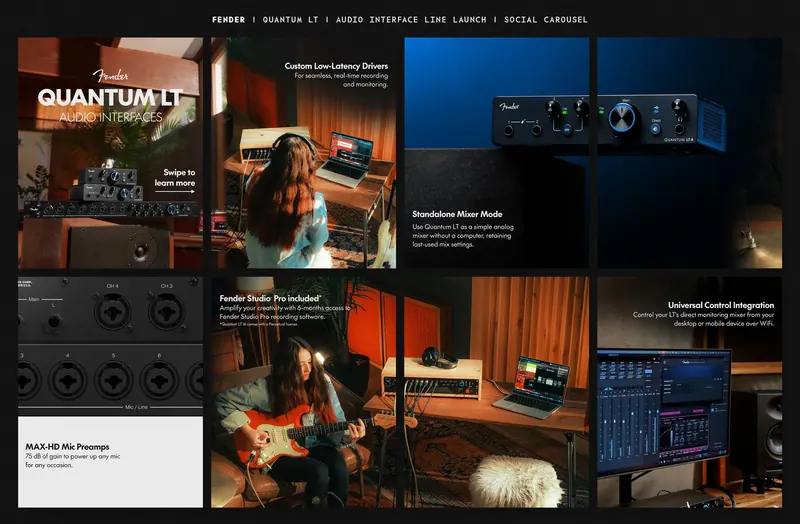Click the large QUANTUM LT title on cover slide
The width and height of the screenshot is (800, 524).
click(110, 97)
